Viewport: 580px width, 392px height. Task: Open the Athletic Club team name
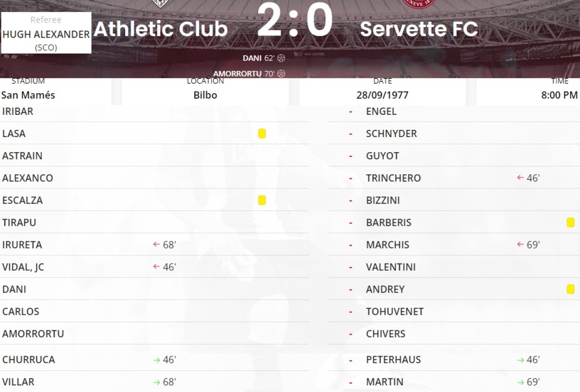(x=160, y=29)
